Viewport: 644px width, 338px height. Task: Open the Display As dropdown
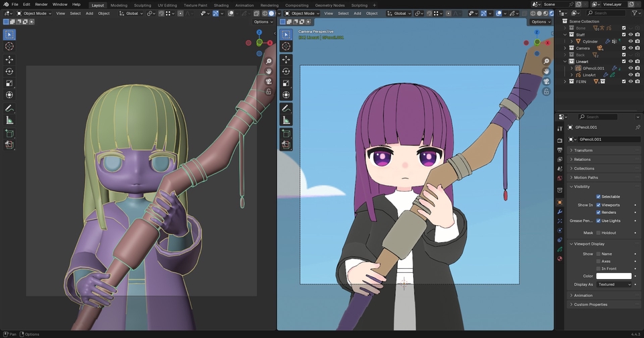coord(615,284)
